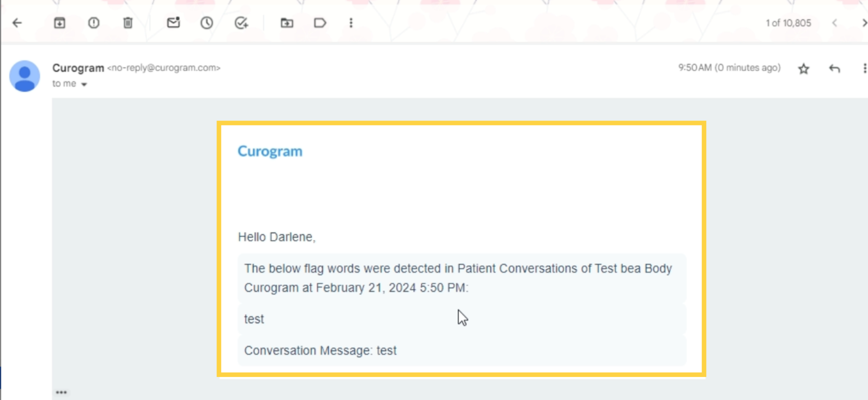This screenshot has width=868, height=400.
Task: Open the message's three-dot options menu
Action: (864, 68)
